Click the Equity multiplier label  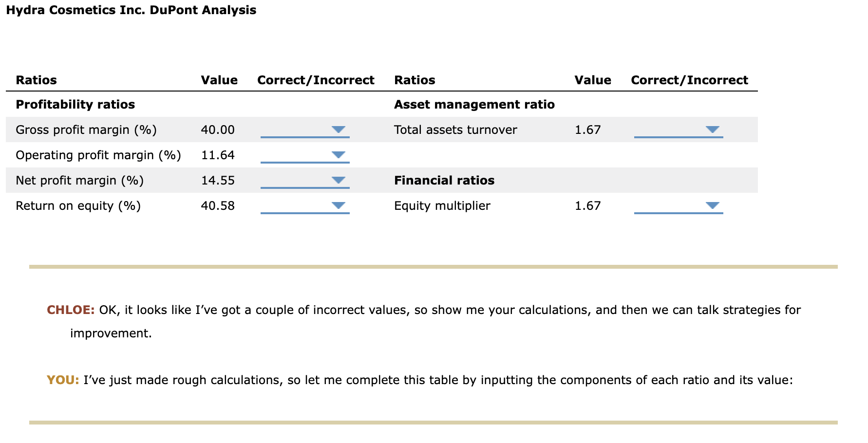(x=442, y=206)
